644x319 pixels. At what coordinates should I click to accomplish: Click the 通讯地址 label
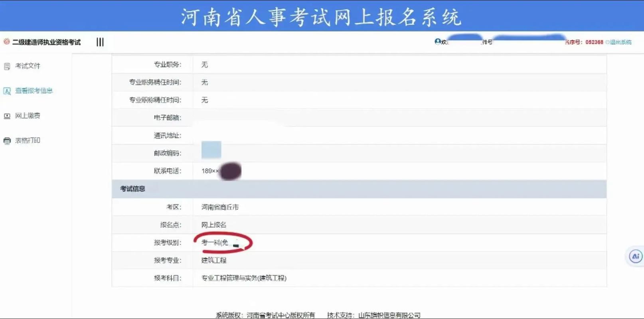point(168,136)
